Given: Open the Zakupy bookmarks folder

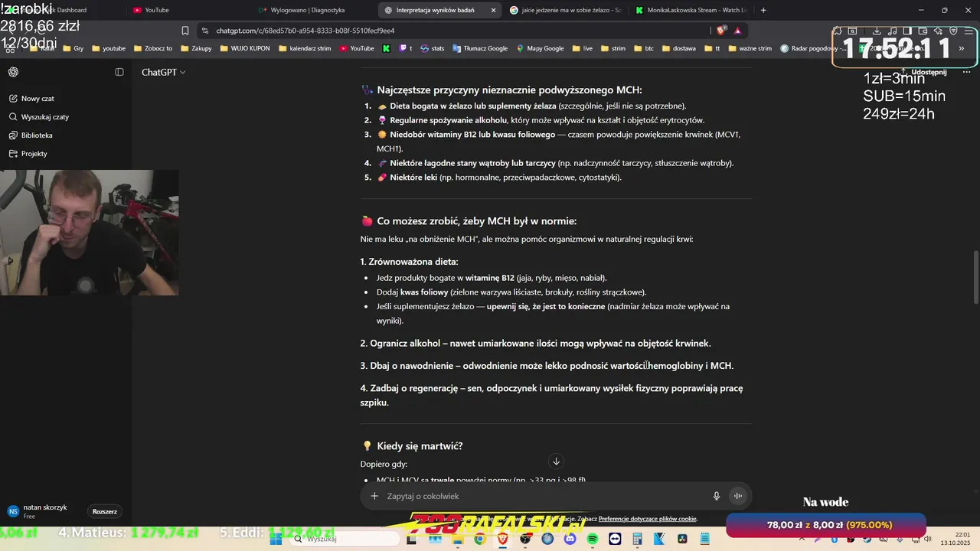Looking at the screenshot, I should click(x=196, y=48).
